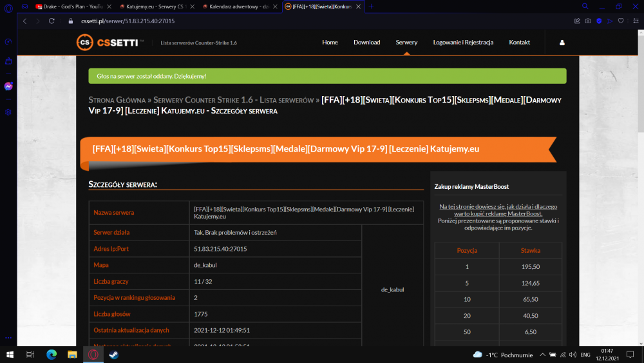Open the notification center icon

pos(630,355)
